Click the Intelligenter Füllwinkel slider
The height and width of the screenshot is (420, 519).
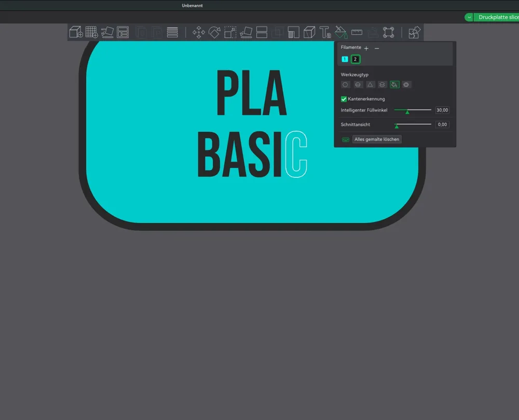[x=413, y=110]
